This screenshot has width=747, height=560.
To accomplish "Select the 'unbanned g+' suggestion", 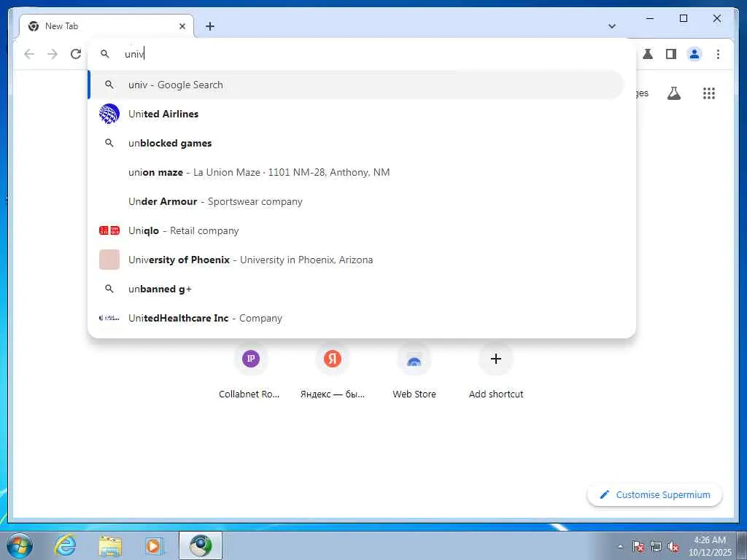I will [x=356, y=289].
